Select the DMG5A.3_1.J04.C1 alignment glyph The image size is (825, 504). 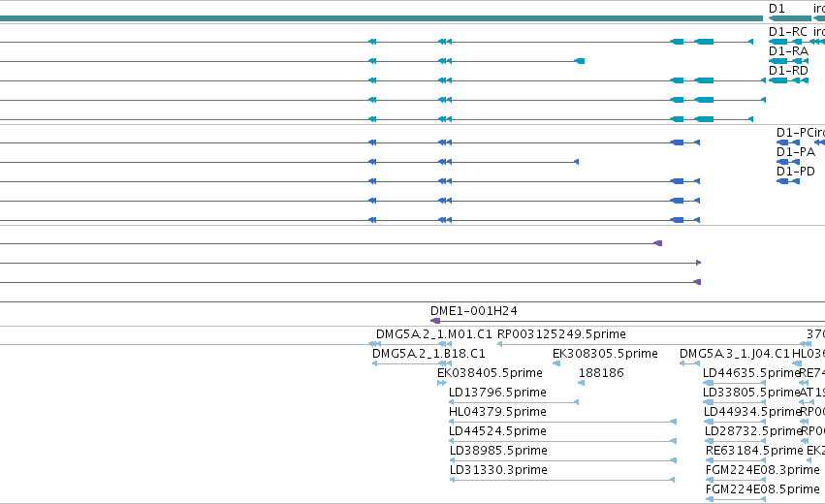pyautogui.click(x=690, y=363)
